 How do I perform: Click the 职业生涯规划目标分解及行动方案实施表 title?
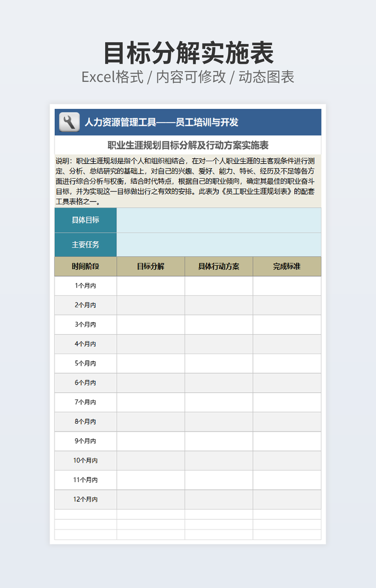tap(188, 145)
